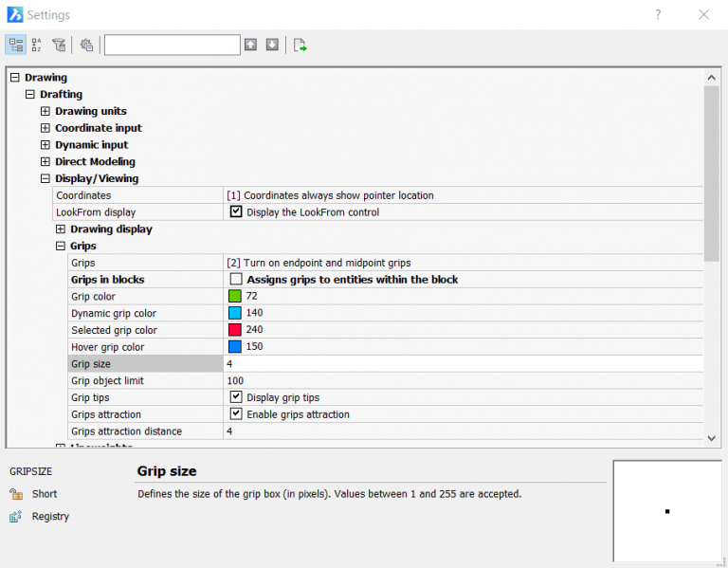The image size is (728, 568).
Task: Select the Hover grip color label
Action: [108, 347]
